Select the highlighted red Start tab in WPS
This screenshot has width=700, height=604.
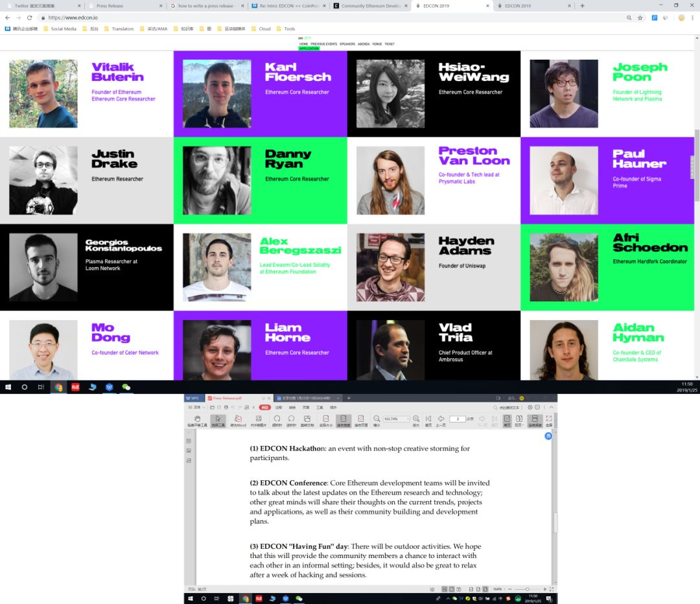coord(265,408)
